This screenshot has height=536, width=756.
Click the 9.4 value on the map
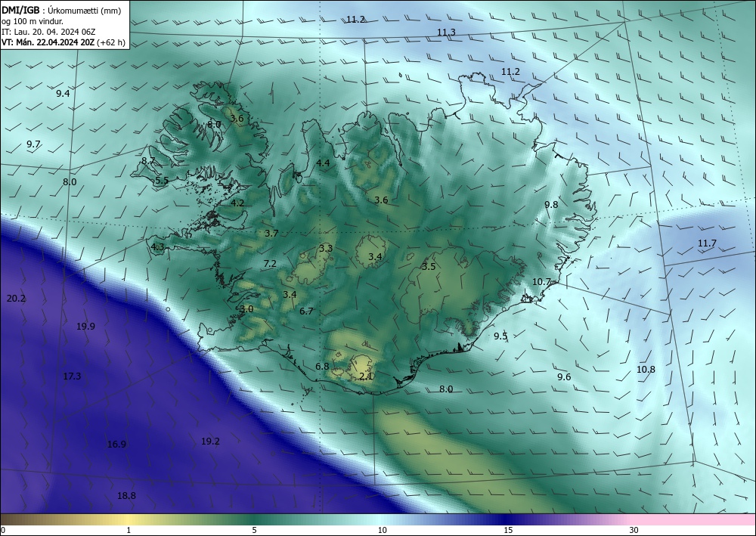[x=63, y=94]
